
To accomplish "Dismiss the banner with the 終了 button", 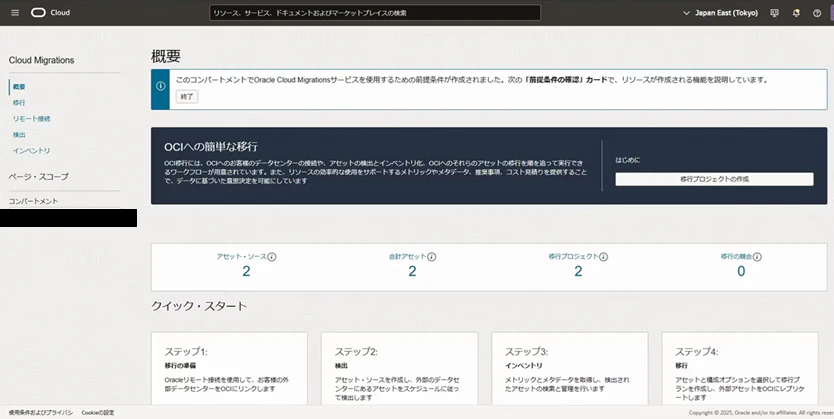I will point(187,97).
